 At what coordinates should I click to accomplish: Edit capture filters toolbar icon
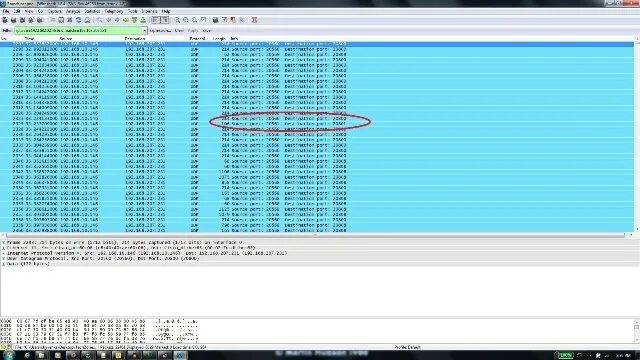[216, 20]
